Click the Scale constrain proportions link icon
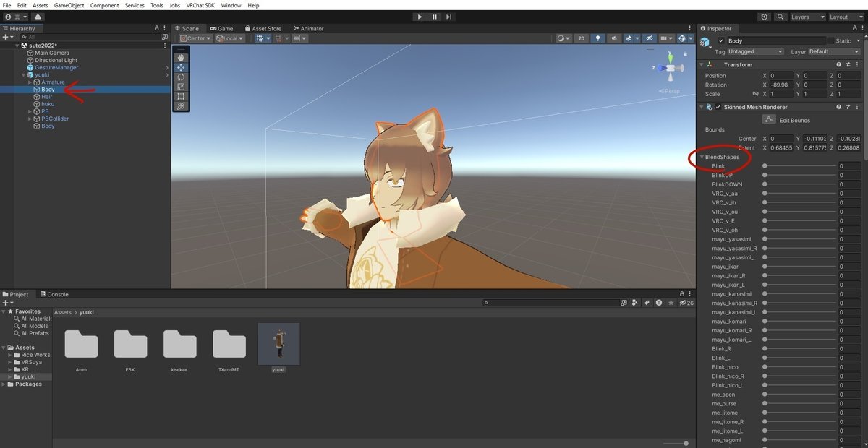868x448 pixels. tap(755, 94)
